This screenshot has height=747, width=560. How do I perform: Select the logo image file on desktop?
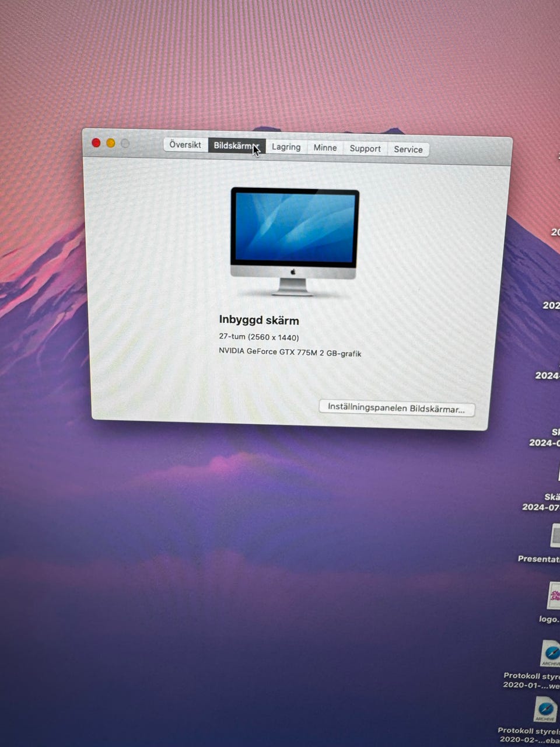point(553,596)
